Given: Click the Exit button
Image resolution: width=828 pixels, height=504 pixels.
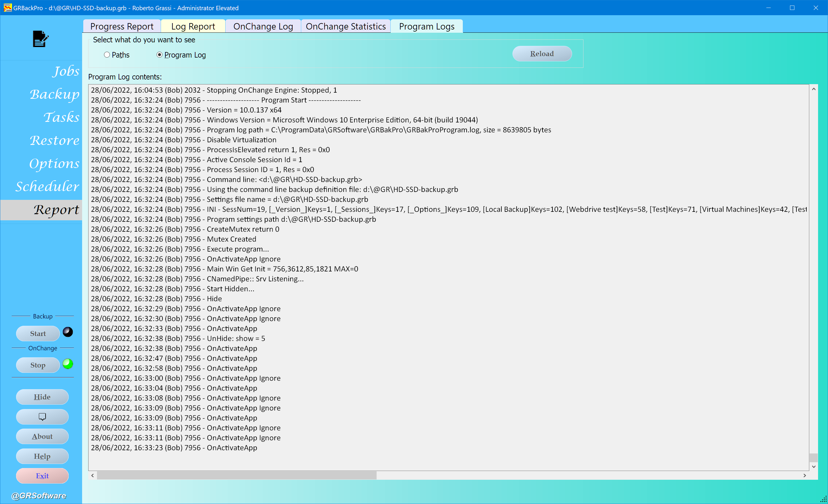Looking at the screenshot, I should [42, 476].
